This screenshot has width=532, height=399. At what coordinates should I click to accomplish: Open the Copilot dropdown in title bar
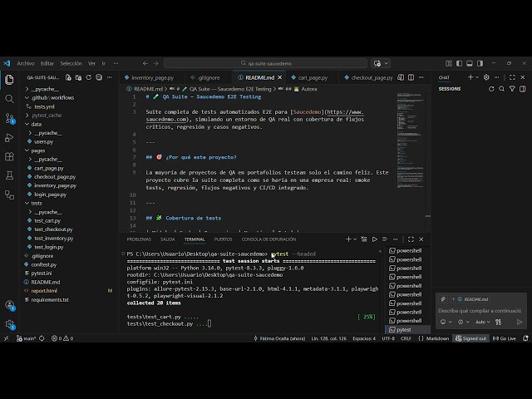coord(386,63)
